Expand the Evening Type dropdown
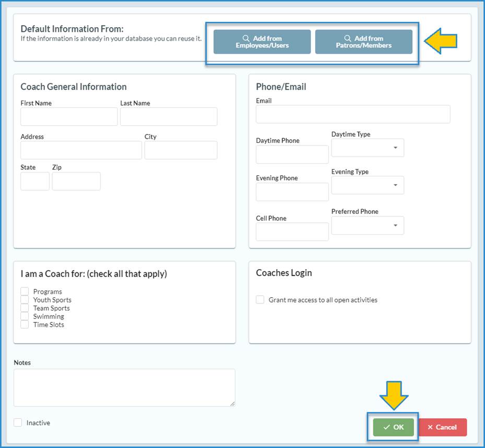485x448 pixels. click(x=368, y=185)
